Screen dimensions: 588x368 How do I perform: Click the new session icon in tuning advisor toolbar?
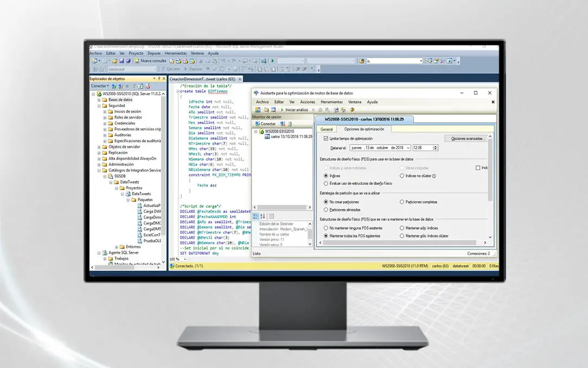point(258,110)
